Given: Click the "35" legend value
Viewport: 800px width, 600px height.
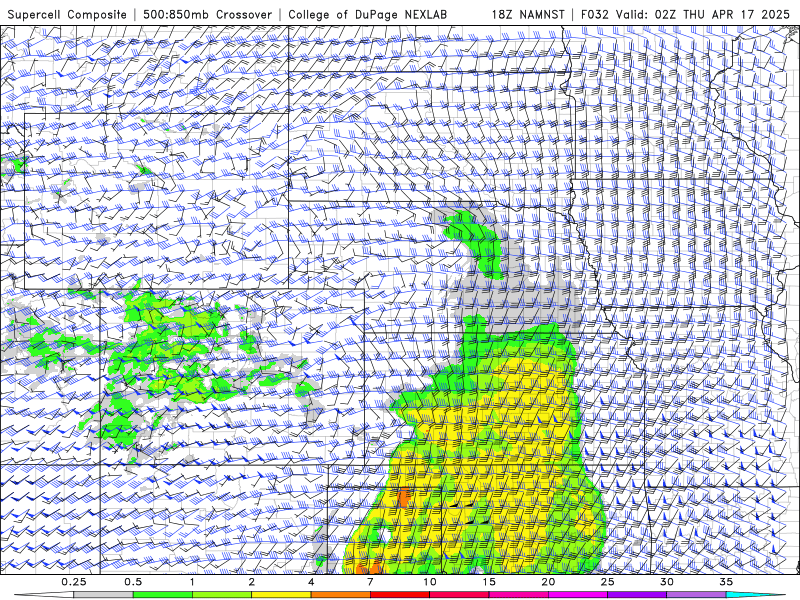Looking at the screenshot, I should 726,582.
